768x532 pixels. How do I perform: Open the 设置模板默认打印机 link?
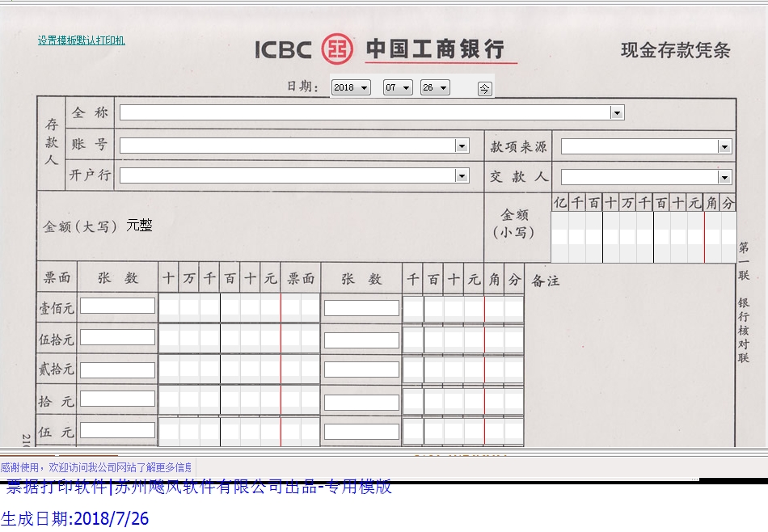point(82,40)
